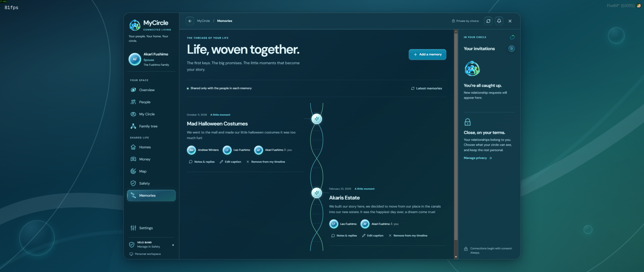Screen dimensions: 644x272
Task: Click the Private by choice lock label
Action: pyautogui.click(x=465, y=21)
